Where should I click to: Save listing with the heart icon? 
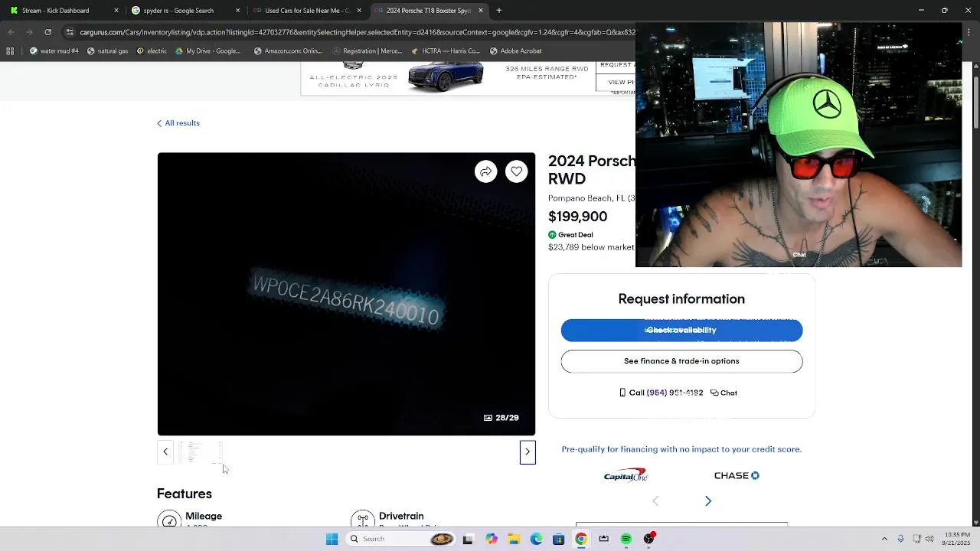517,171
